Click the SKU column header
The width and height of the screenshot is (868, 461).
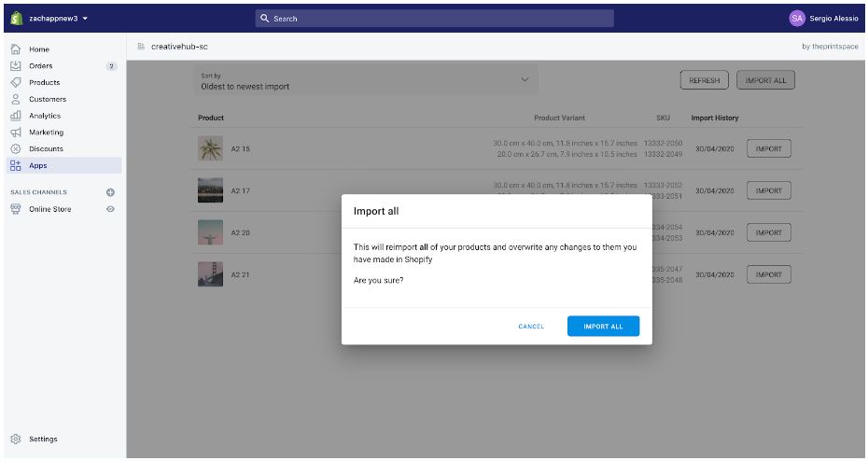coord(664,118)
